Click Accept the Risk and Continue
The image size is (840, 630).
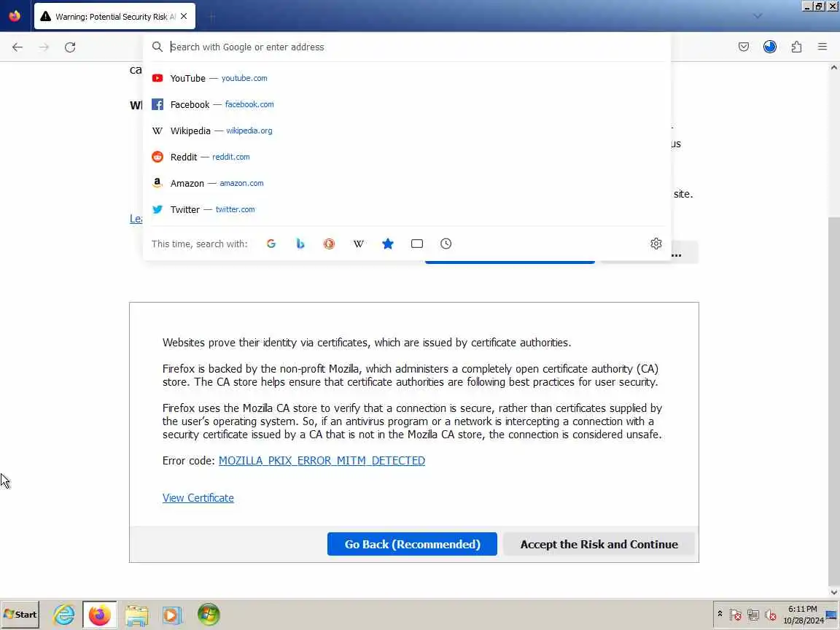[599, 544]
